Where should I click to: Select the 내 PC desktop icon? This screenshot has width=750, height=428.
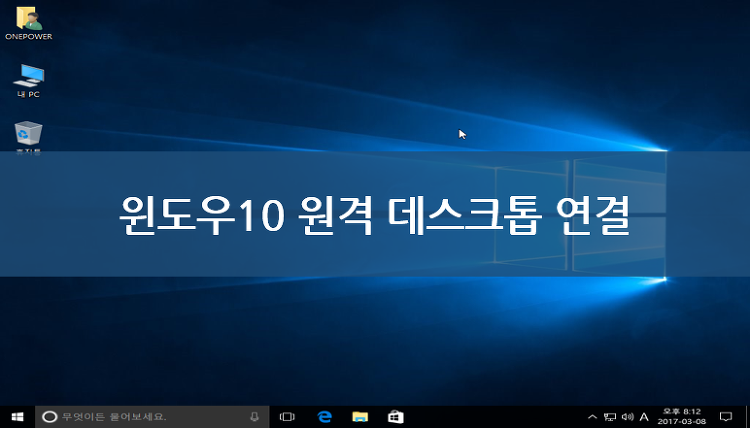tap(29, 81)
